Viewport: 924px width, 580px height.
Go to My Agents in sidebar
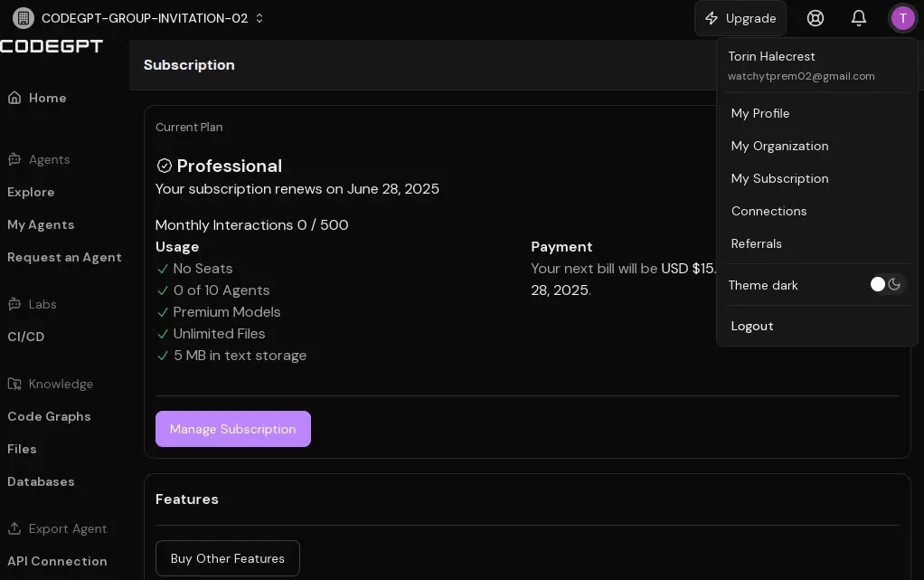(41, 224)
